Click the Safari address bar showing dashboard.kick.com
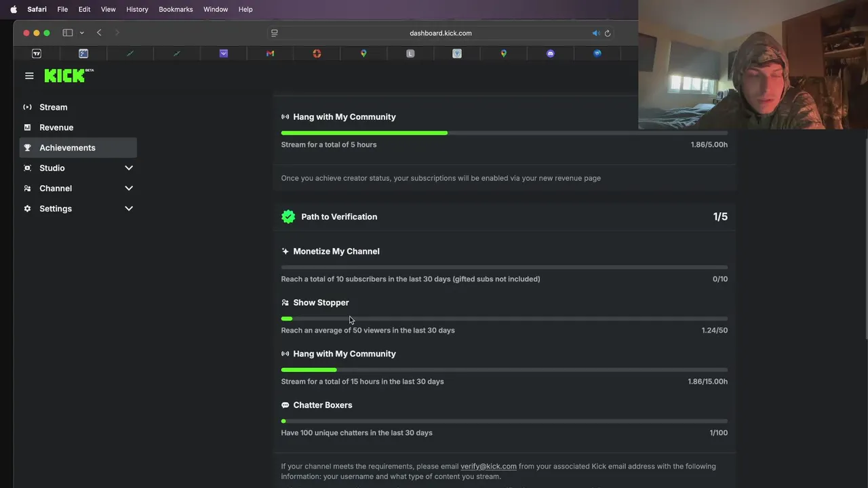The width and height of the screenshot is (868, 488). [x=441, y=33]
